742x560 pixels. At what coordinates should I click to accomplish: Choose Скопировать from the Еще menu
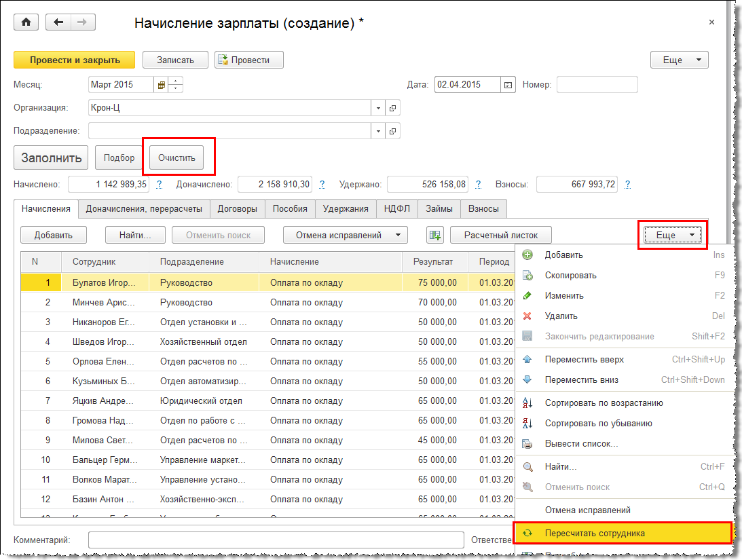coord(570,276)
